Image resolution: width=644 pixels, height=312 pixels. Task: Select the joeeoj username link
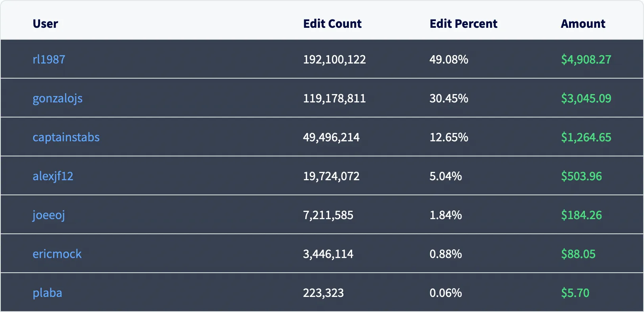[x=48, y=215]
